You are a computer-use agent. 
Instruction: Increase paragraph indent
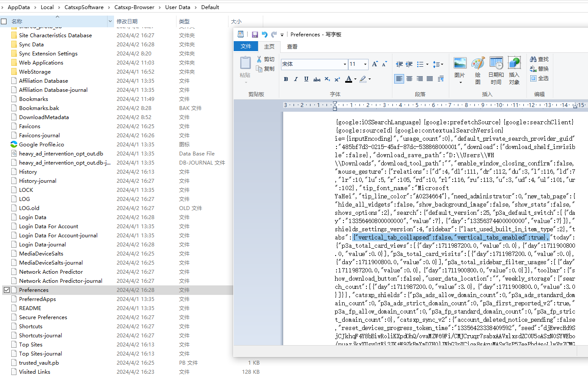tap(409, 64)
